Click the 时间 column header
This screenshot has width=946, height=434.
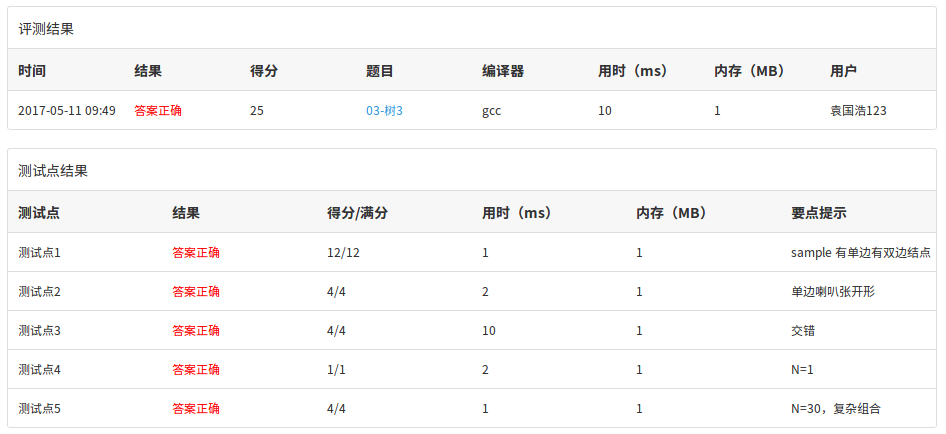32,71
